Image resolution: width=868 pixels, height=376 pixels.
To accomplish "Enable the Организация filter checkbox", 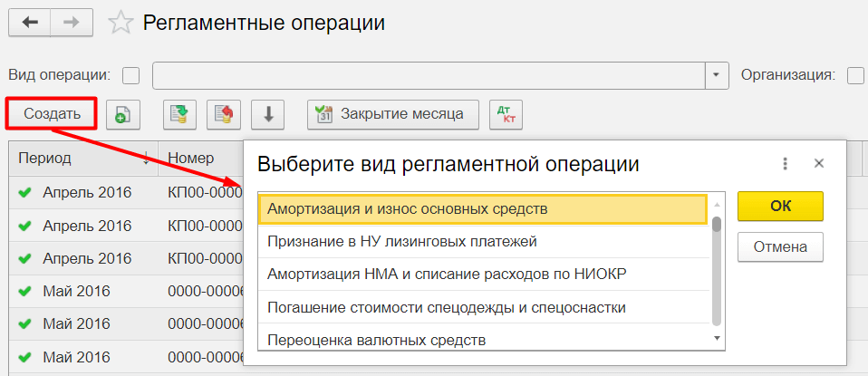I will pyautogui.click(x=855, y=75).
